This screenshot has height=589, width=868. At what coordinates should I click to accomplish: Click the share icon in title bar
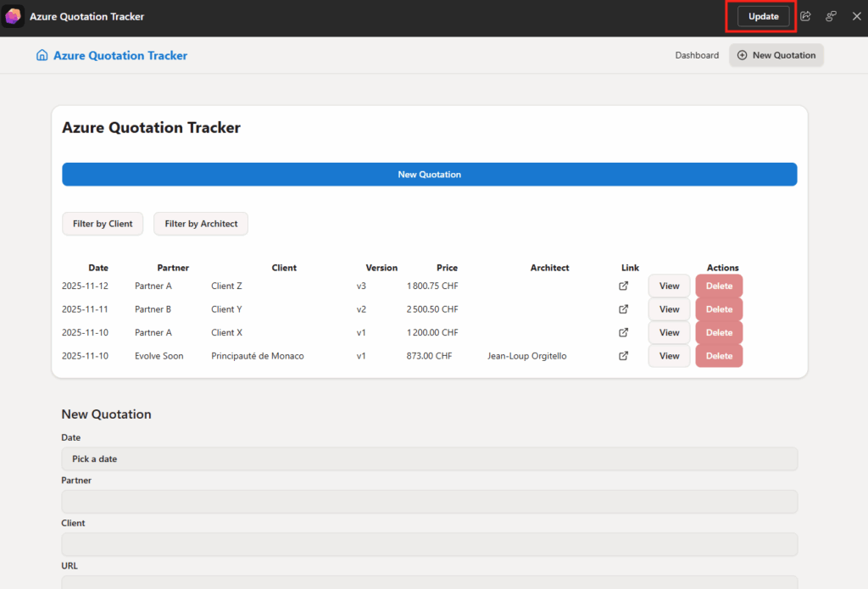coord(806,16)
